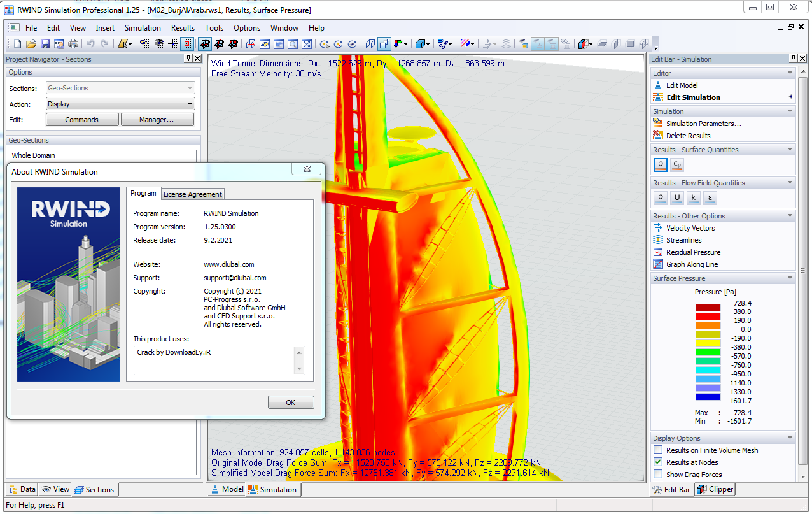The image size is (812, 514).
Task: Click OK in the About RWIND Simulation dialog
Action: point(291,403)
